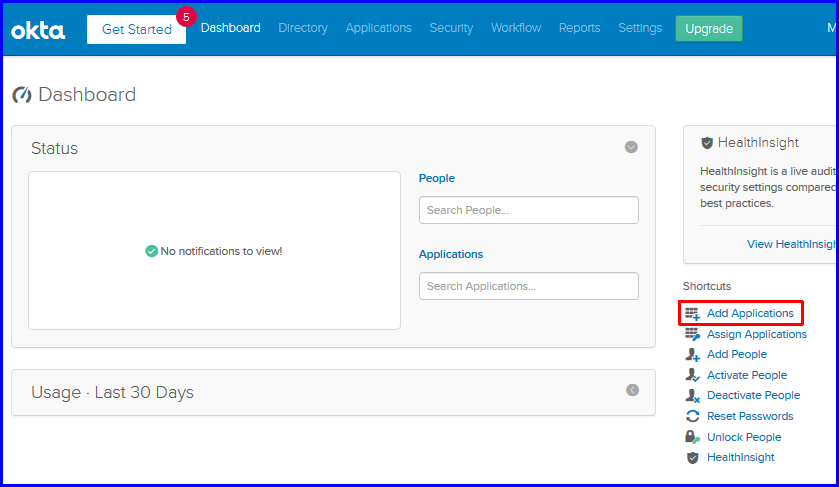Click the HealthInsight shield icon in Shortcuts
The image size is (839, 487).
pos(692,458)
